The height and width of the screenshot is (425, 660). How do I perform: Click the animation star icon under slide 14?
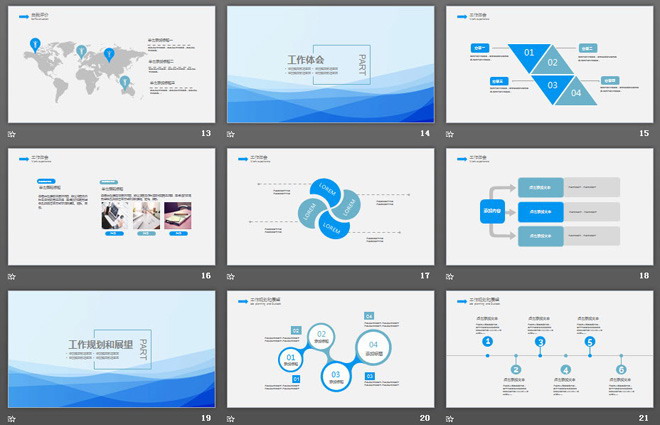[231, 134]
